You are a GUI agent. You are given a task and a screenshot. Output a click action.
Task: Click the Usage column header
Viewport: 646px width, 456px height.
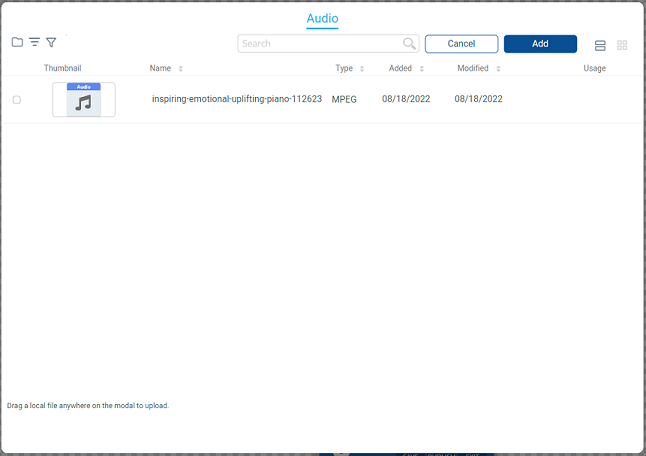[595, 68]
